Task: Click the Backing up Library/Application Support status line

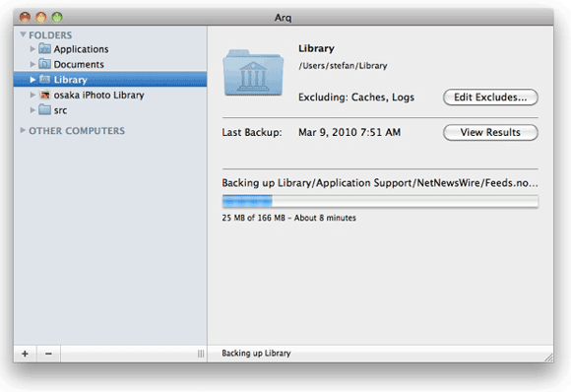Action: (x=380, y=183)
